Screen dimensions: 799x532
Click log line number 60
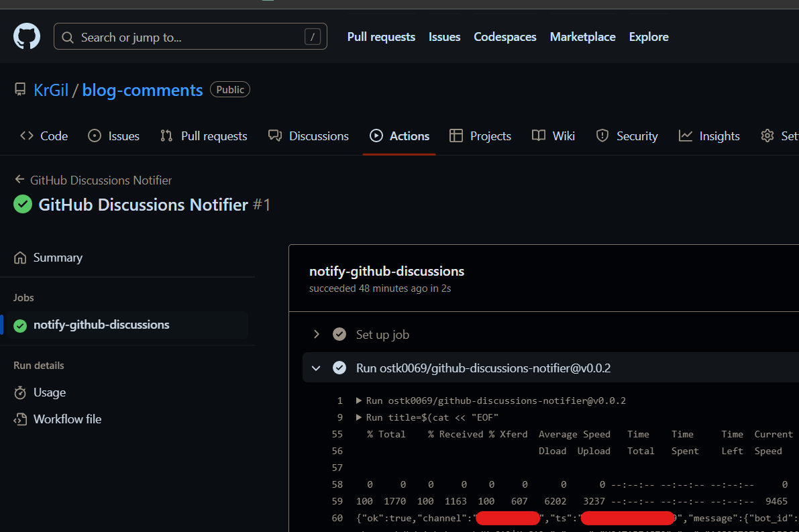click(337, 518)
